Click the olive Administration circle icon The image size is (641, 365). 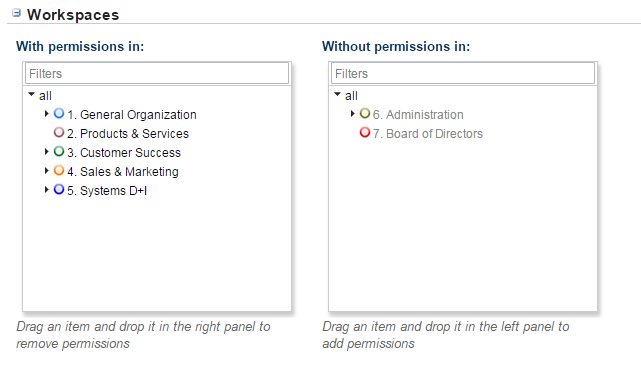[365, 113]
